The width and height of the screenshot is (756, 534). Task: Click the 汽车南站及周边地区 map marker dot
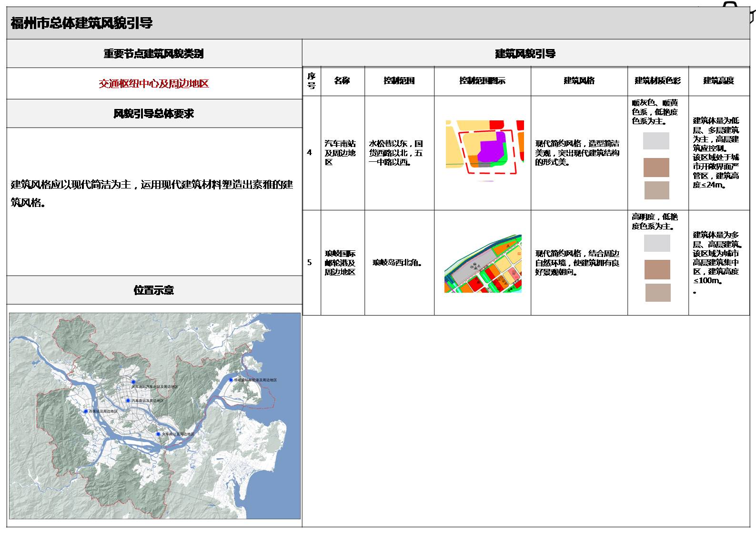[128, 401]
